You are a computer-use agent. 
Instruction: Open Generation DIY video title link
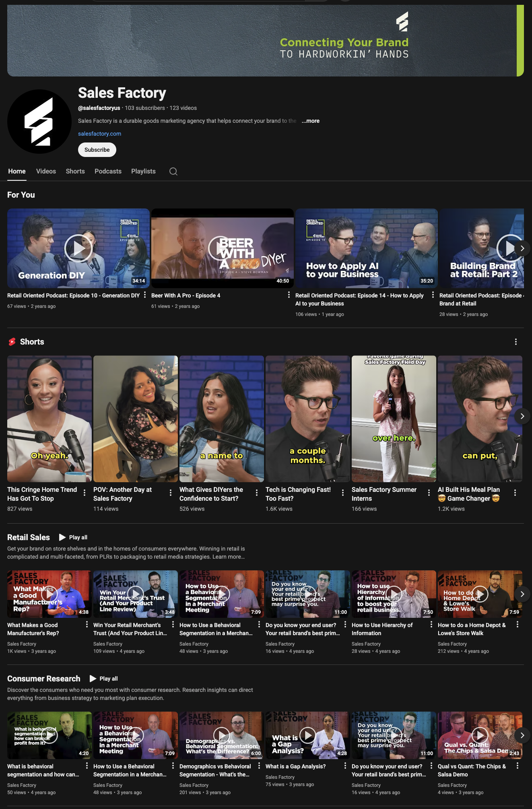pos(73,295)
